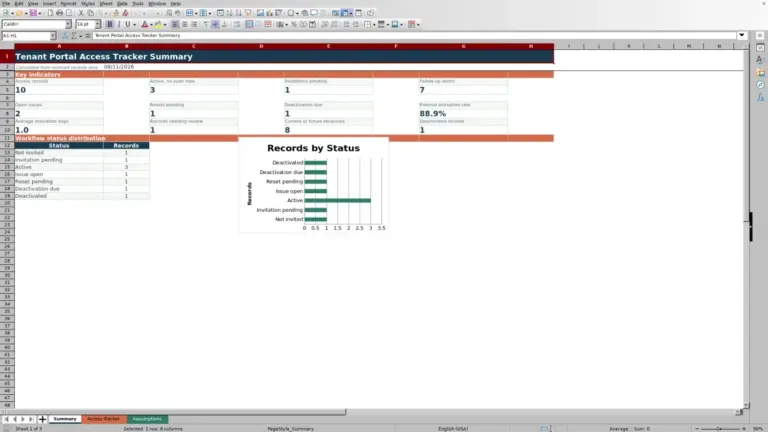Open the Borders dropdown arrow
The image size is (768, 432).
[374, 24]
